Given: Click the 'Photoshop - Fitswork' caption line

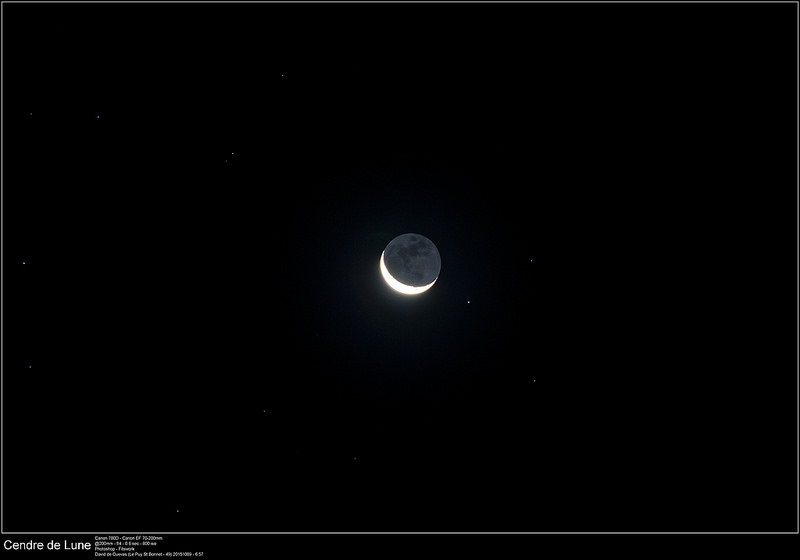Looking at the screenshot, I should [115, 549].
